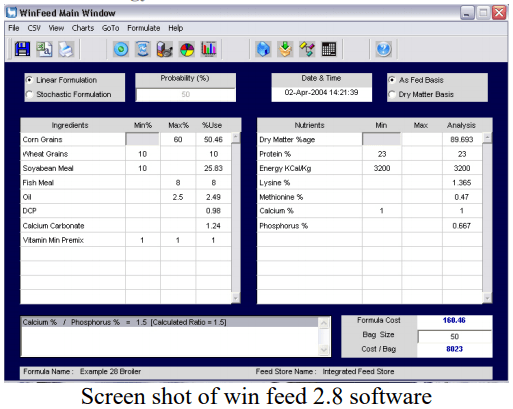Click the Energy Min value 3200
The image size is (513, 409).
[382, 168]
